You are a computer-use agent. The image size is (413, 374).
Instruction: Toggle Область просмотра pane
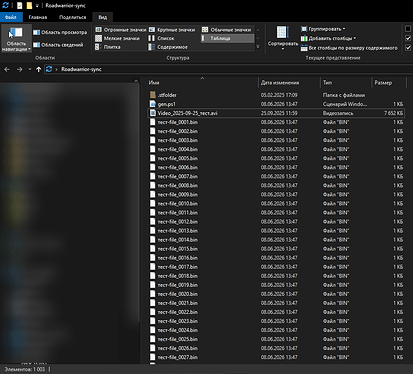click(x=60, y=32)
